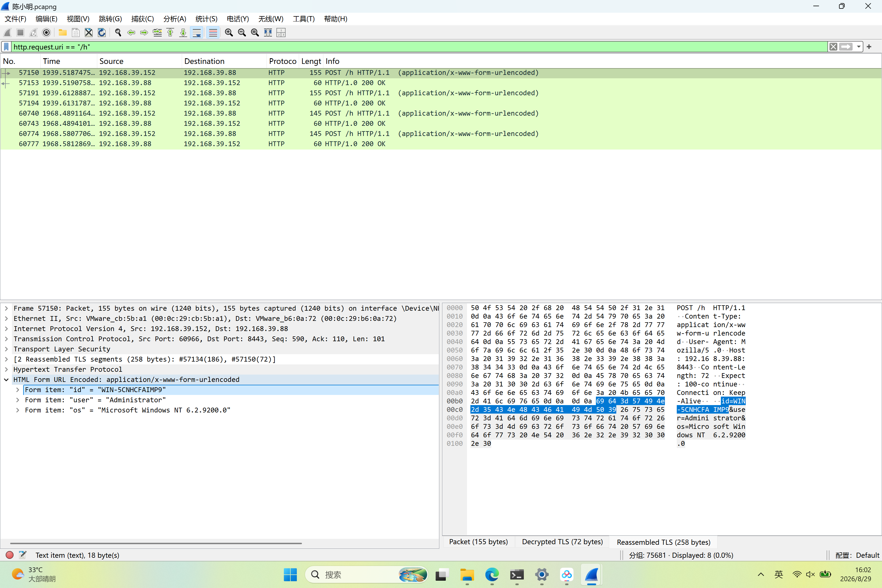Select packet number 60777
This screenshot has width=882, height=588.
coord(441,144)
